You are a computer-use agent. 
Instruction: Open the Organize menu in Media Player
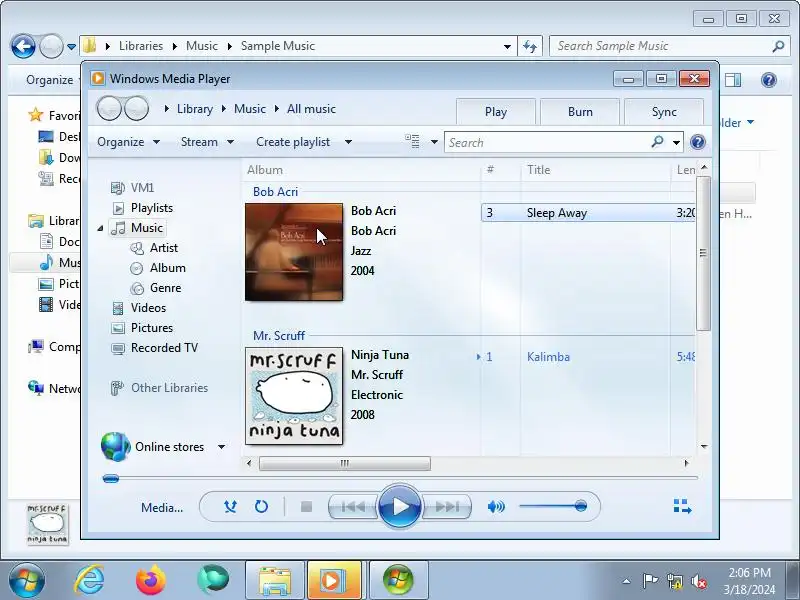tap(128, 142)
